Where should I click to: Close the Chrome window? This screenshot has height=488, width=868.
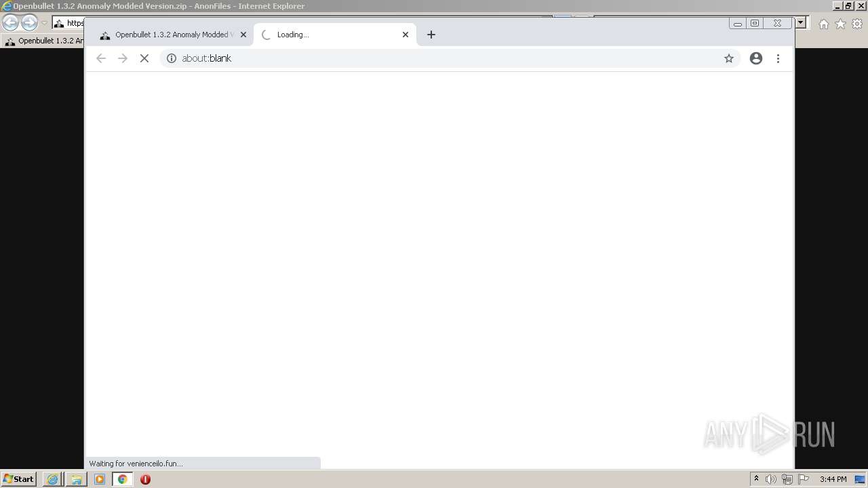pos(777,23)
